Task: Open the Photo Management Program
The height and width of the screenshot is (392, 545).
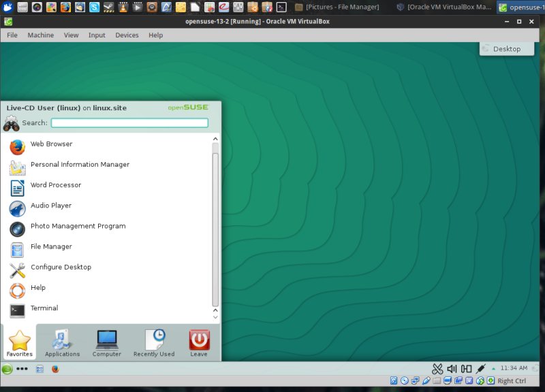Action: pos(78,226)
